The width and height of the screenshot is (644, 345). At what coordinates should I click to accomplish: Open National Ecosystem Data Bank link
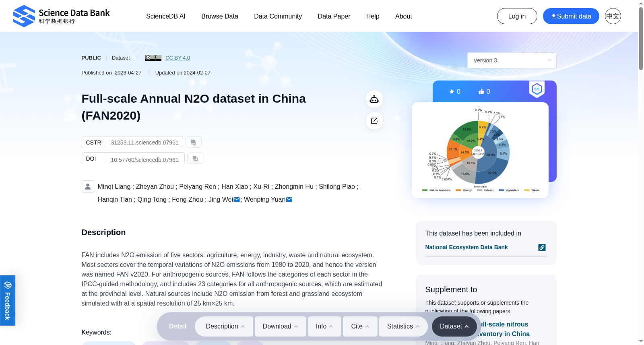pyautogui.click(x=466, y=247)
